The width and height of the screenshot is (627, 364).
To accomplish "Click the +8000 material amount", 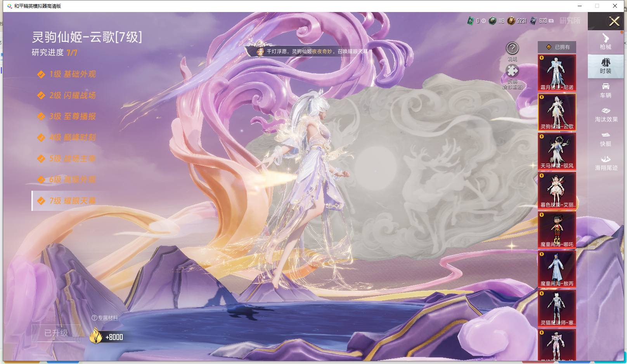I will [114, 337].
